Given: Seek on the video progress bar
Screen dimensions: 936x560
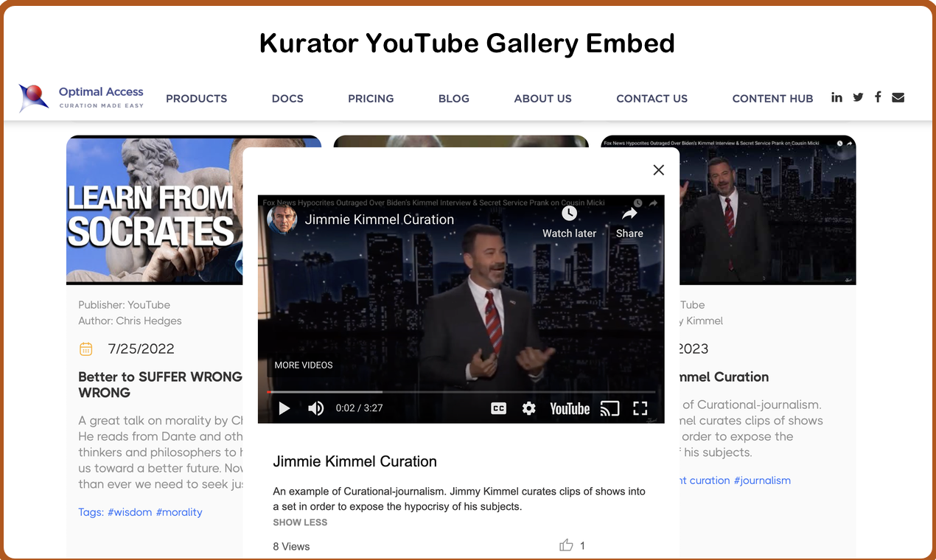Looking at the screenshot, I should click(461, 392).
